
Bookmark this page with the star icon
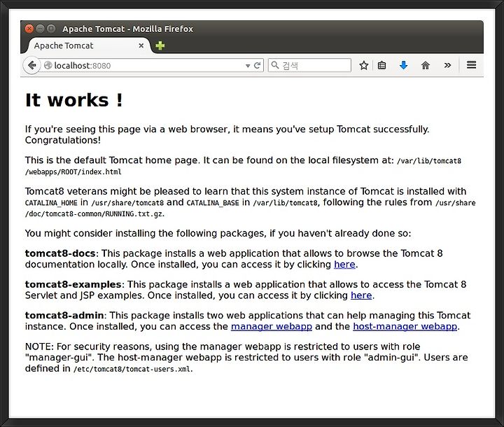[x=363, y=66]
